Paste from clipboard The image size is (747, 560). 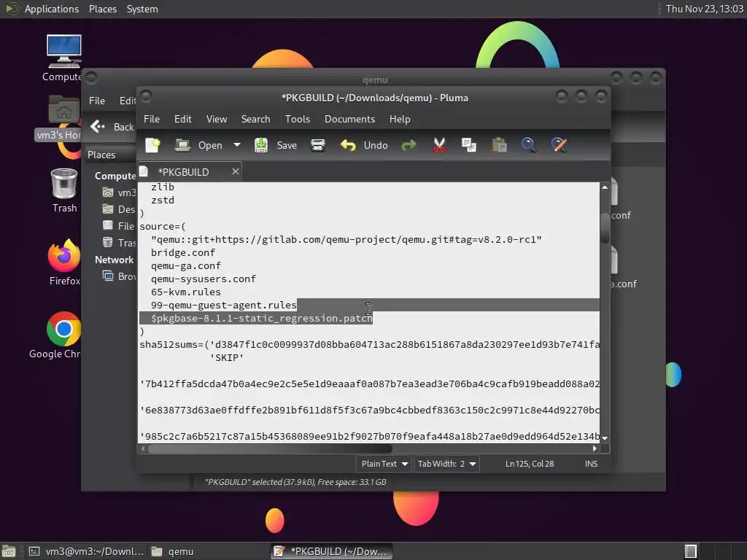pyautogui.click(x=499, y=145)
